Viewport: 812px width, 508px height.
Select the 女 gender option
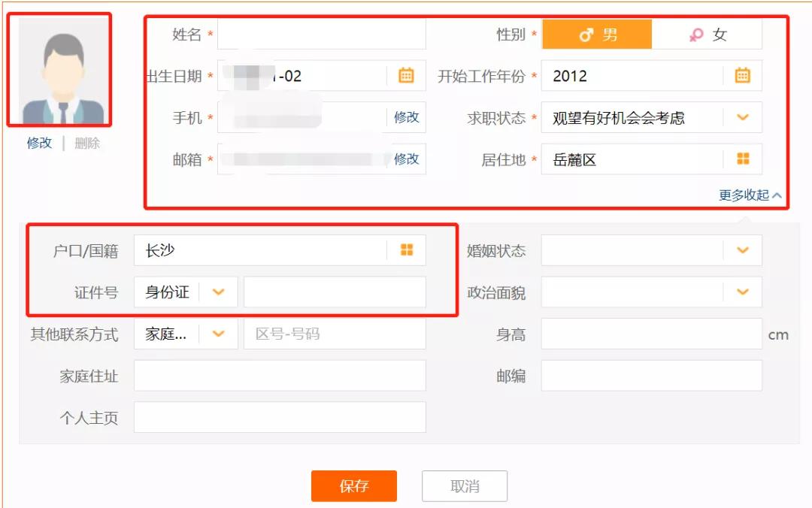707,34
